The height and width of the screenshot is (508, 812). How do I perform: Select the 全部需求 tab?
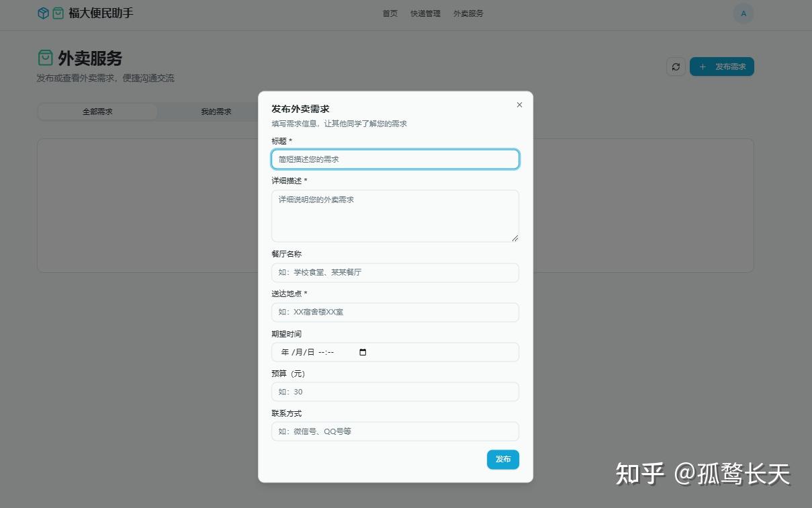point(97,112)
